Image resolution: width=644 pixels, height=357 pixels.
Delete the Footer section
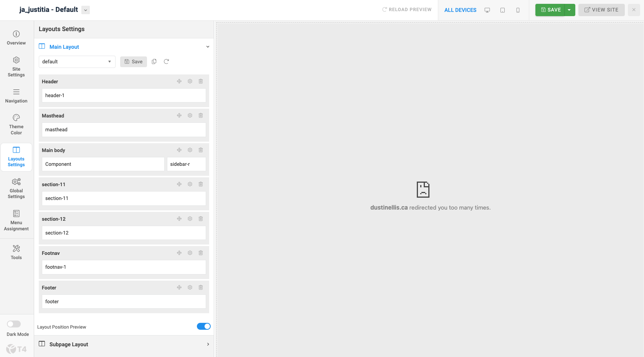(x=201, y=288)
